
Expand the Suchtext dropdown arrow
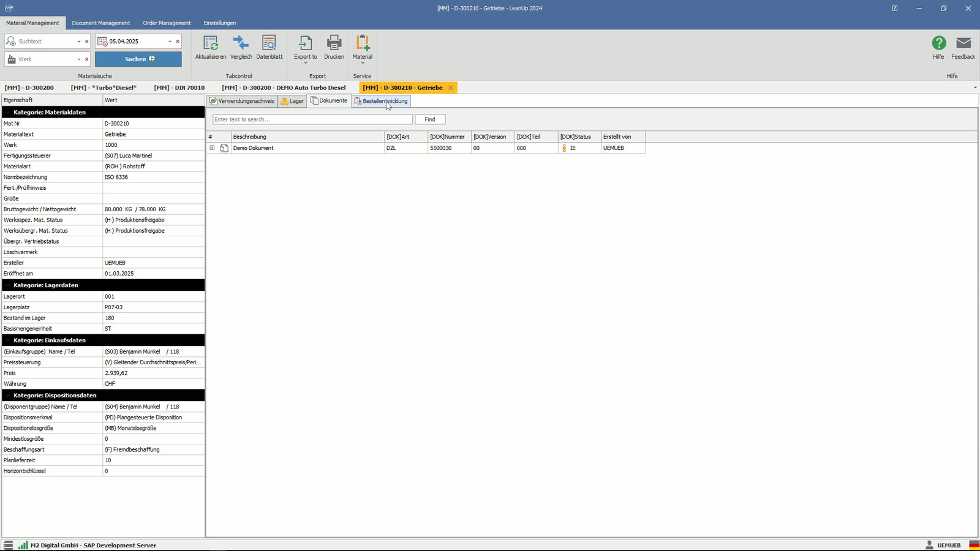(79, 42)
